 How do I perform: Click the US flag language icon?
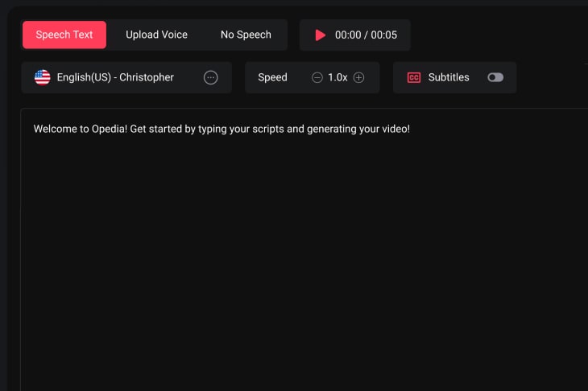(x=42, y=78)
